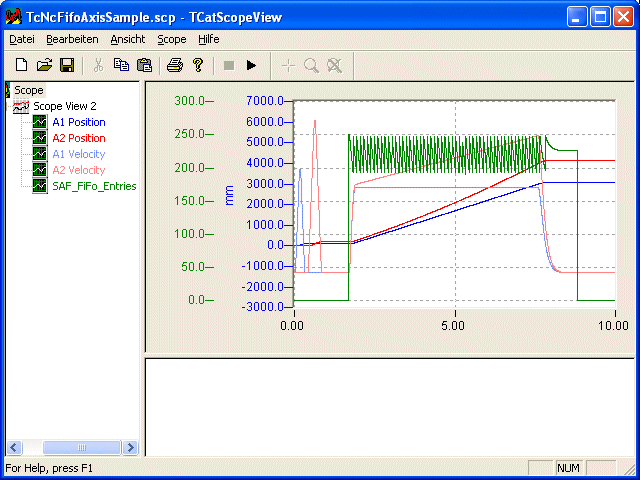Click the Cut scissors icon
The height and width of the screenshot is (480, 640).
coord(98,65)
